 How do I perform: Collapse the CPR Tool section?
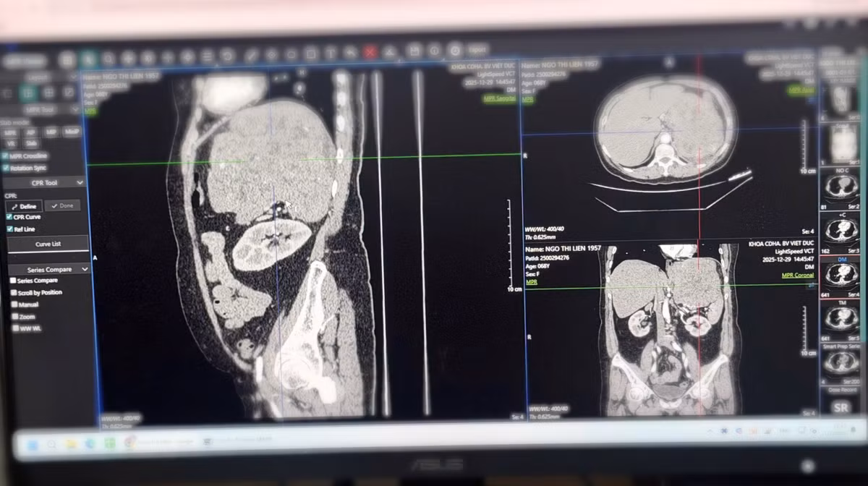click(x=80, y=183)
